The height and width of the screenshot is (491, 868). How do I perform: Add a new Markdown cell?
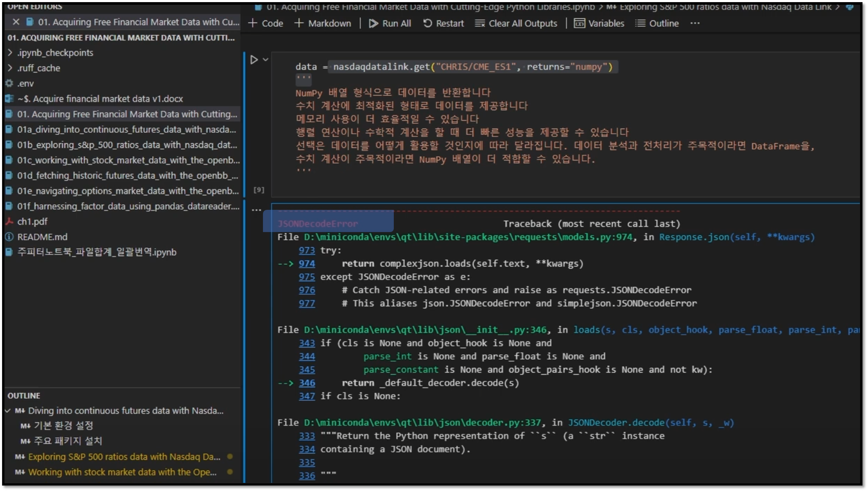click(x=323, y=24)
